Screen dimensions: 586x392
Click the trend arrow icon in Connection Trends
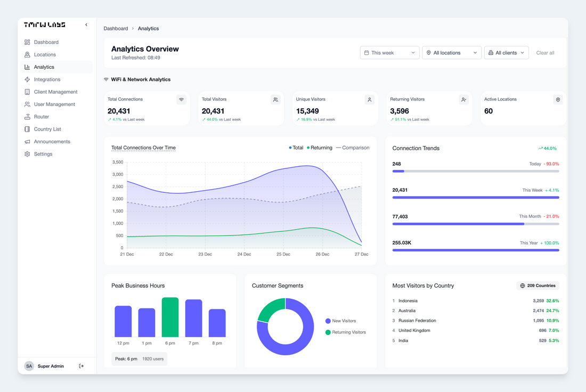click(540, 149)
